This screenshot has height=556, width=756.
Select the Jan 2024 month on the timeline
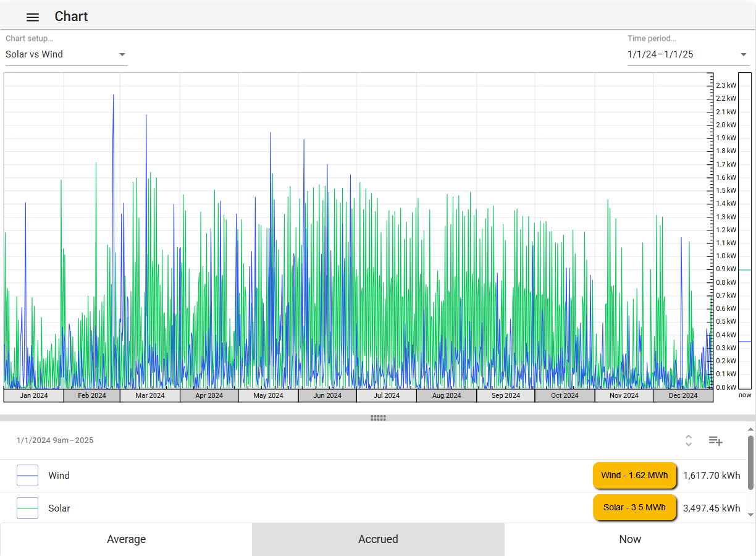point(34,395)
